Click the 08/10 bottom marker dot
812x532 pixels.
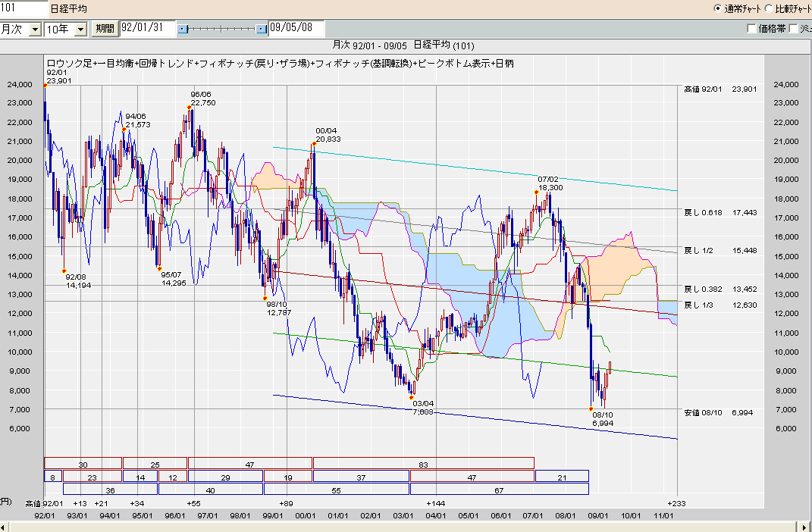coord(591,408)
